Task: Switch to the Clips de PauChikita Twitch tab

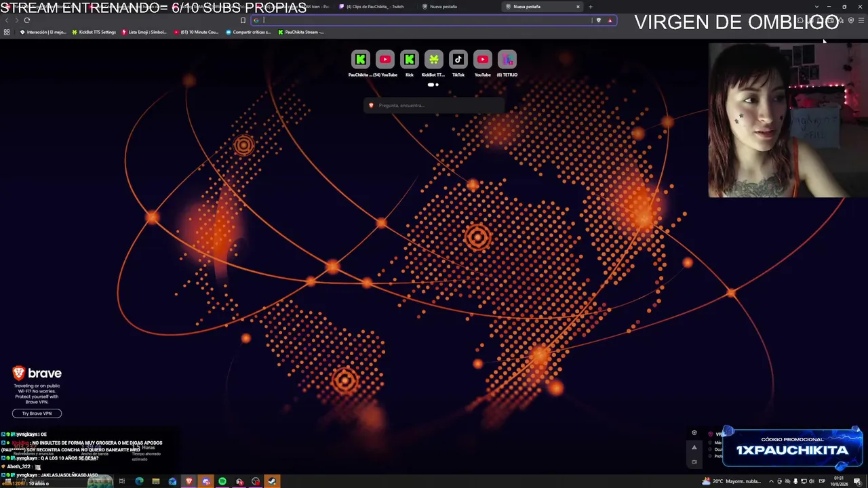Action: coord(374,7)
